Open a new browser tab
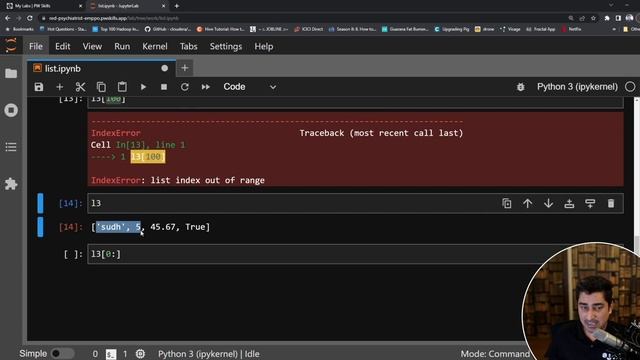Viewport: 640px width, 360px height. tap(177, 6)
